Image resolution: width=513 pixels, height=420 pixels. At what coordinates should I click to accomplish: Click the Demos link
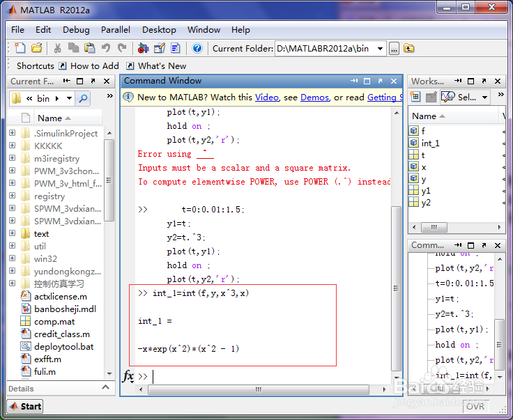(315, 98)
